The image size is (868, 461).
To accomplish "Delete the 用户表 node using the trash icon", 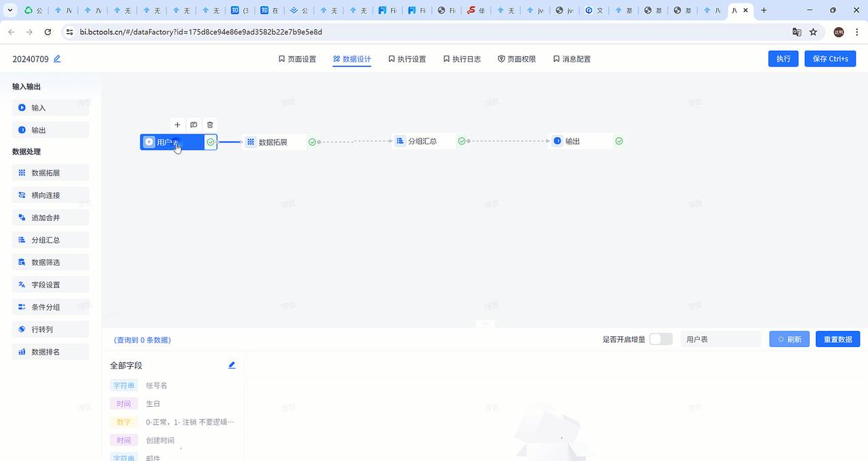I will pyautogui.click(x=210, y=125).
